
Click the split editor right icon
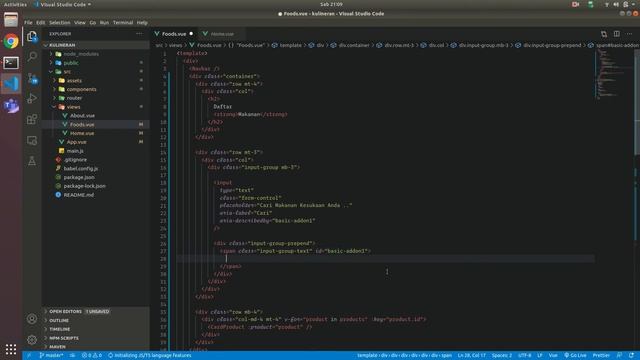(616, 34)
